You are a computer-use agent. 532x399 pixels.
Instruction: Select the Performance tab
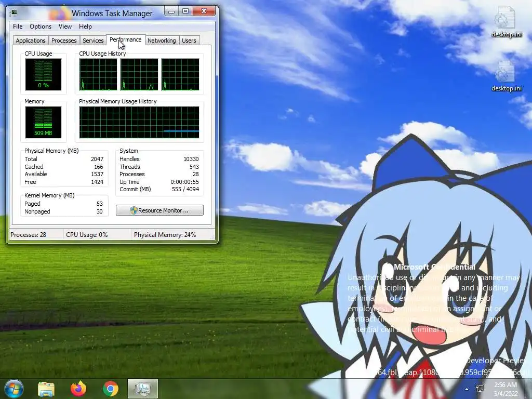point(126,39)
